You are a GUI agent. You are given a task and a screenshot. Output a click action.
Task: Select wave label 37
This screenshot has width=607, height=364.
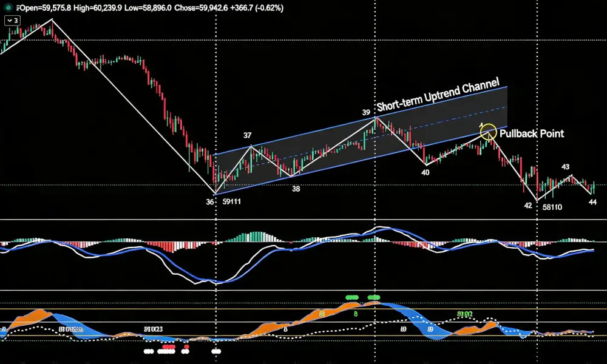[x=248, y=135]
